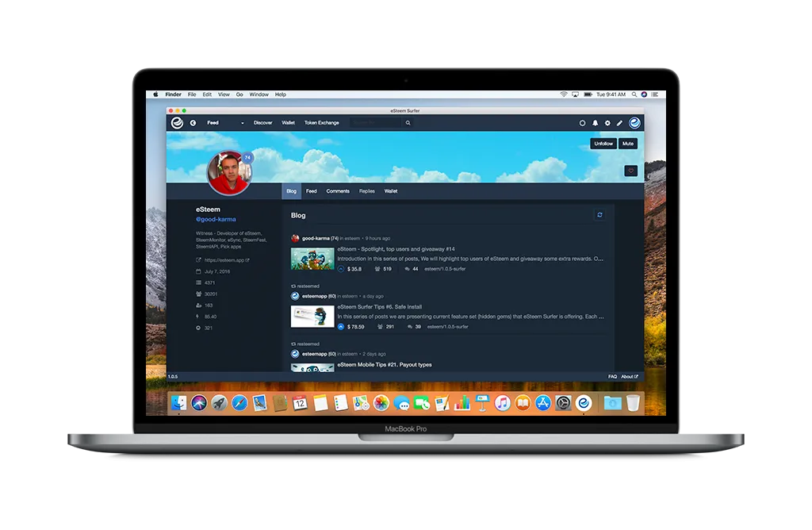
Task: Open the Surfer Tips #6 post thumbnail
Action: click(312, 317)
